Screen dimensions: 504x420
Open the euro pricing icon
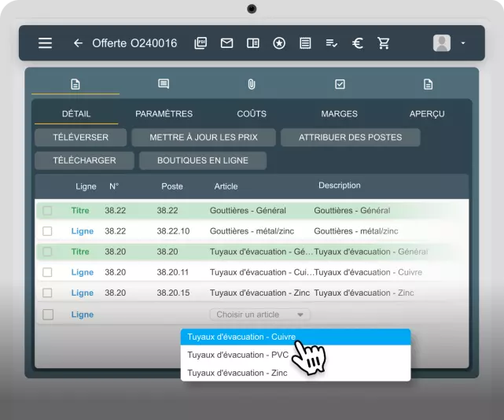tap(358, 43)
